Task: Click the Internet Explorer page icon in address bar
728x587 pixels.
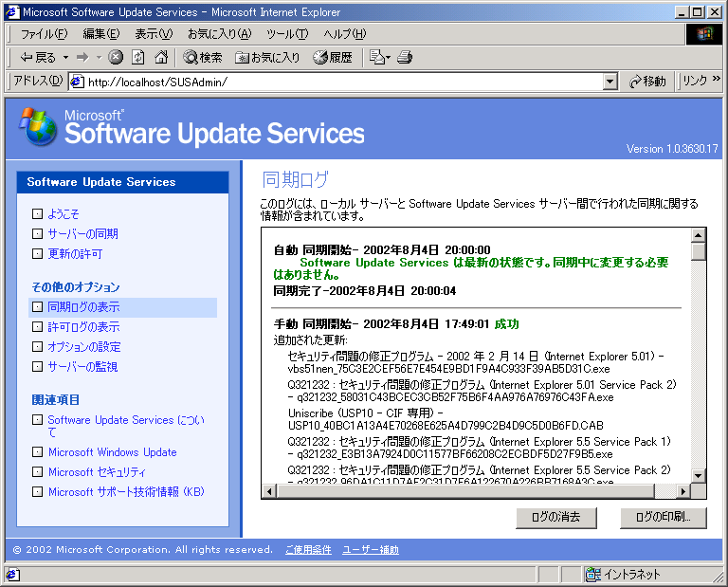Action: (77, 82)
